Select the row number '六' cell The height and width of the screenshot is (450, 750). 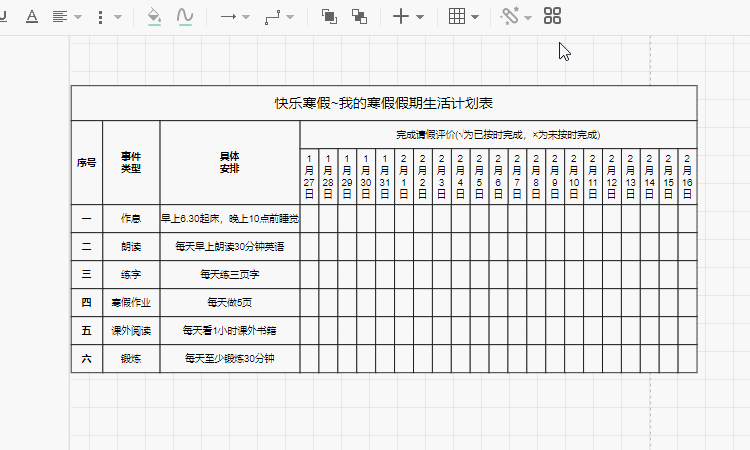pos(87,359)
